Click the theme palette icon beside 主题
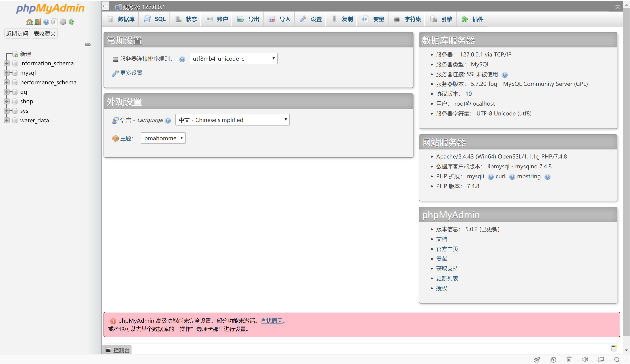This screenshot has height=364, width=630. (x=115, y=138)
